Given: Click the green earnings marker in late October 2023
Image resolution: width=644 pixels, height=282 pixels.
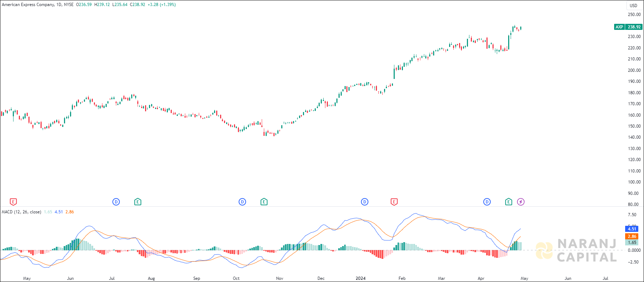Looking at the screenshot, I should (x=264, y=202).
